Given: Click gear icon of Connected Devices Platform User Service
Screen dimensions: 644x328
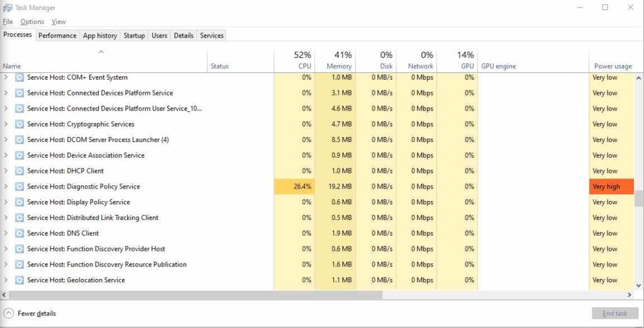Looking at the screenshot, I should tap(19, 108).
